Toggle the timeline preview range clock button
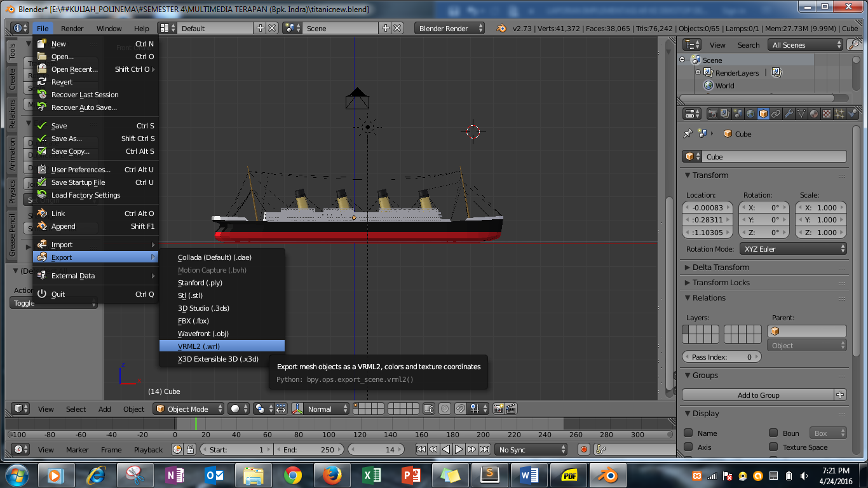868x488 pixels. pyautogui.click(x=177, y=449)
